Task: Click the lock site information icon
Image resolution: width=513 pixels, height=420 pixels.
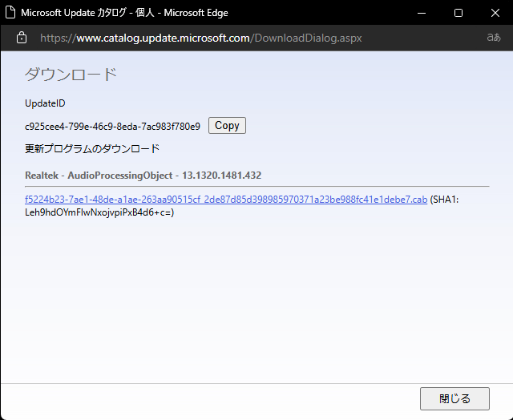Action: click(x=22, y=38)
